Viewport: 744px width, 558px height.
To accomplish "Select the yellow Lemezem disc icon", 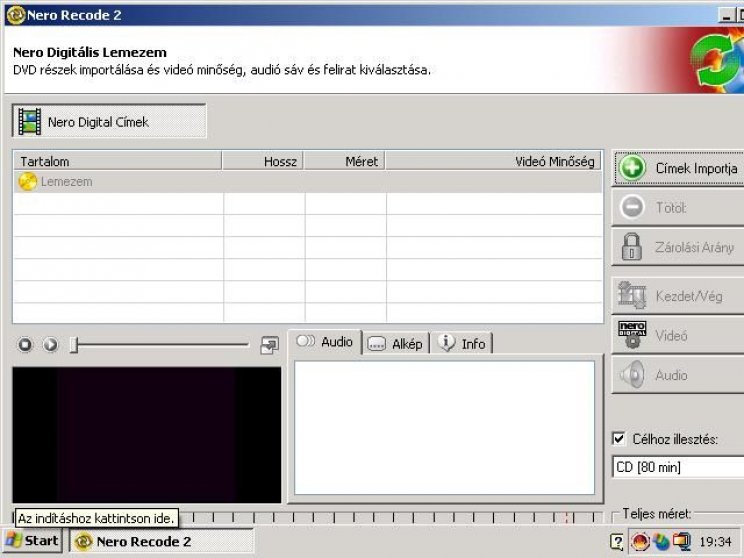I will pyautogui.click(x=28, y=182).
